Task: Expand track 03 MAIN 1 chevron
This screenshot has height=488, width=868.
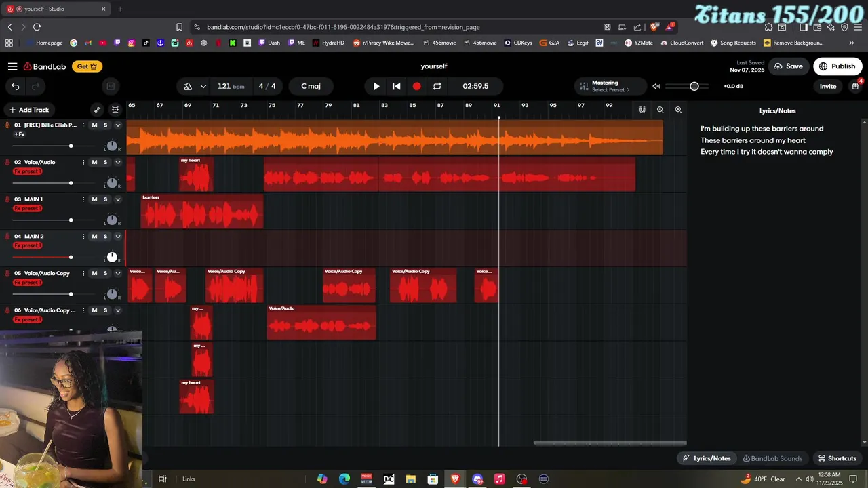Action: click(117, 199)
